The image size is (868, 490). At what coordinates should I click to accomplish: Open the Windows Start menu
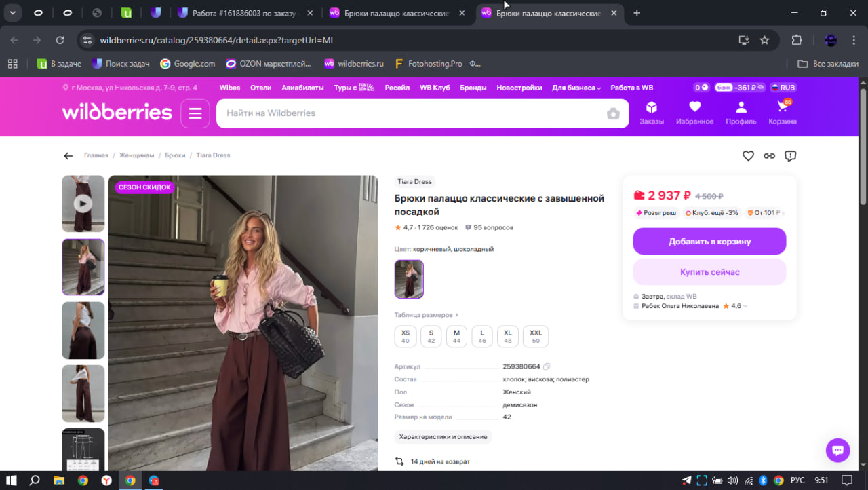[x=12, y=480]
